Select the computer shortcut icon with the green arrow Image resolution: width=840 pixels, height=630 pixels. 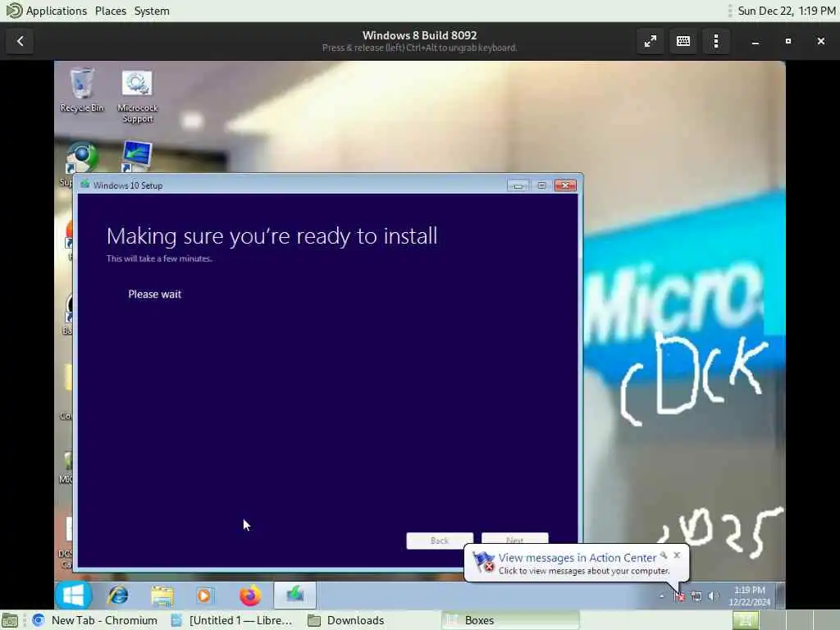(x=136, y=156)
